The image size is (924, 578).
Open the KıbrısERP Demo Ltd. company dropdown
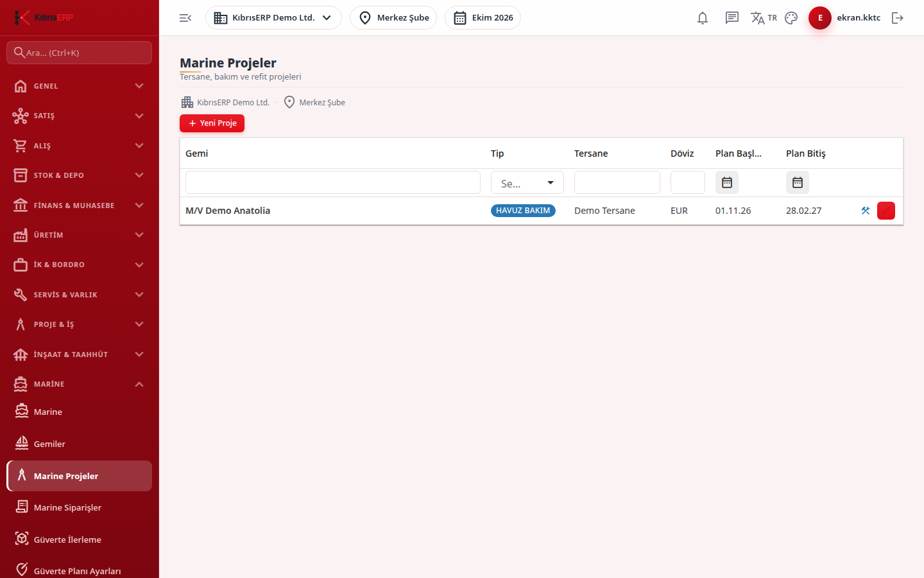(273, 18)
